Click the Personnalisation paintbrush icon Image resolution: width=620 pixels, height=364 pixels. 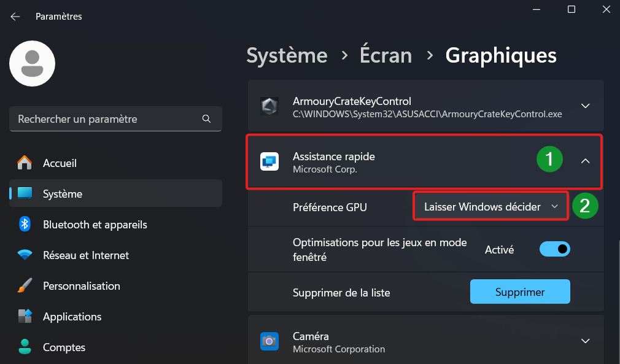click(x=25, y=285)
